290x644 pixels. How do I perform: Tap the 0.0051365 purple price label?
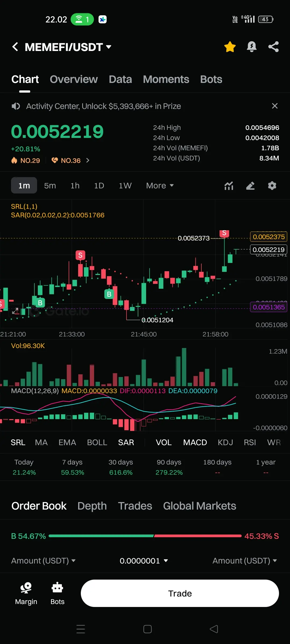coord(269,307)
